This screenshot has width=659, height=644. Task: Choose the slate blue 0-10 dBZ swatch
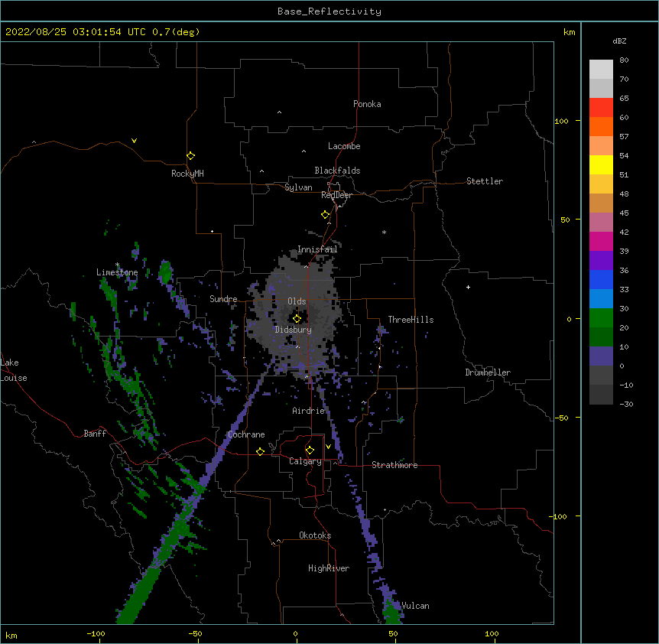601,356
